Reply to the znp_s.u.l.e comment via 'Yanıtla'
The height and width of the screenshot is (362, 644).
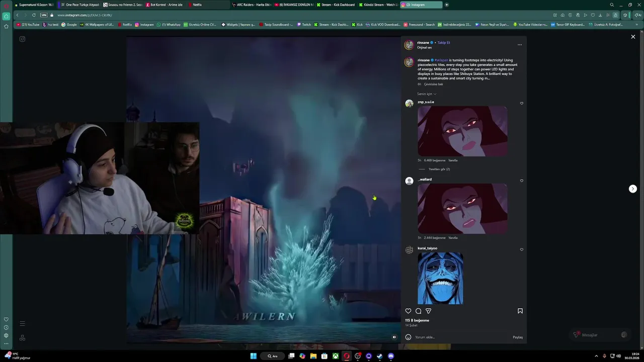click(453, 160)
